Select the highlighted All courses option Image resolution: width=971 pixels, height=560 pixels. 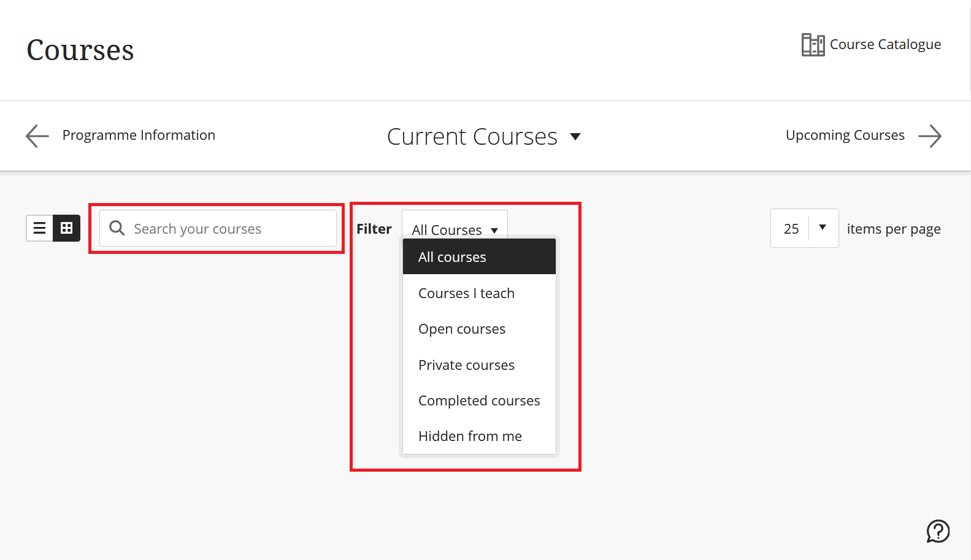click(x=452, y=256)
